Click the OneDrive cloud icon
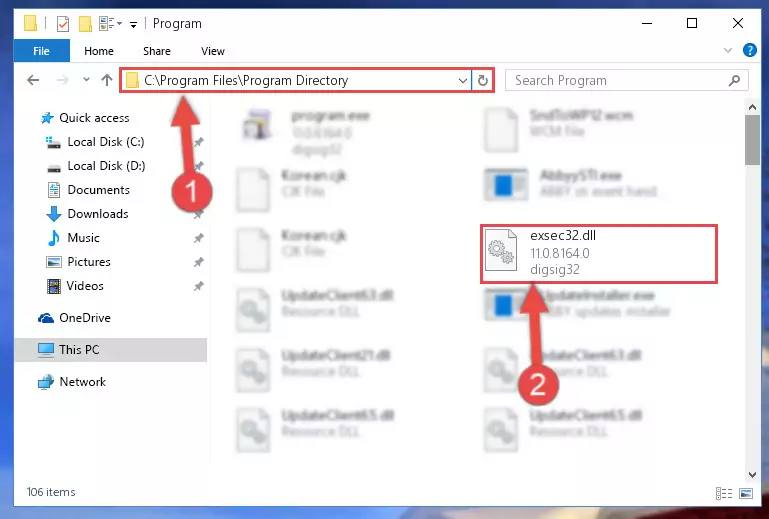The image size is (769, 519). (46, 318)
